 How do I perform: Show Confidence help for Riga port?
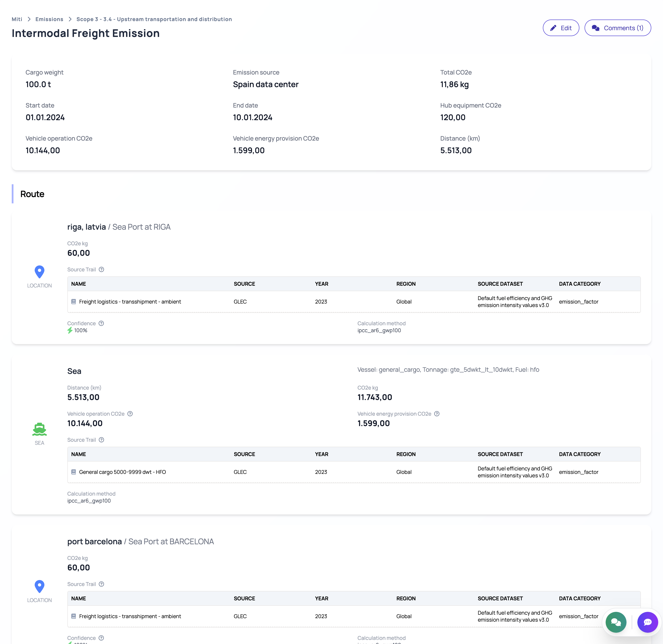coord(101,324)
